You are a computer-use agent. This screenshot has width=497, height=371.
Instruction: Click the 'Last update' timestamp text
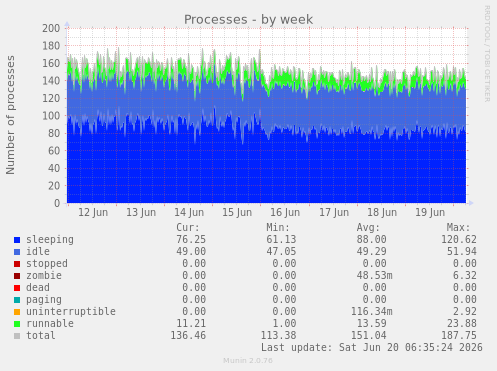tap(372, 347)
